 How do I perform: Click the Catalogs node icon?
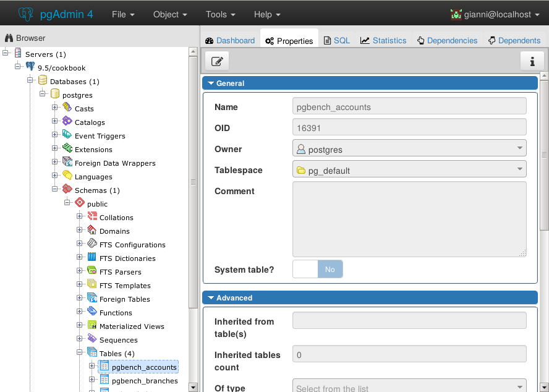67,121
